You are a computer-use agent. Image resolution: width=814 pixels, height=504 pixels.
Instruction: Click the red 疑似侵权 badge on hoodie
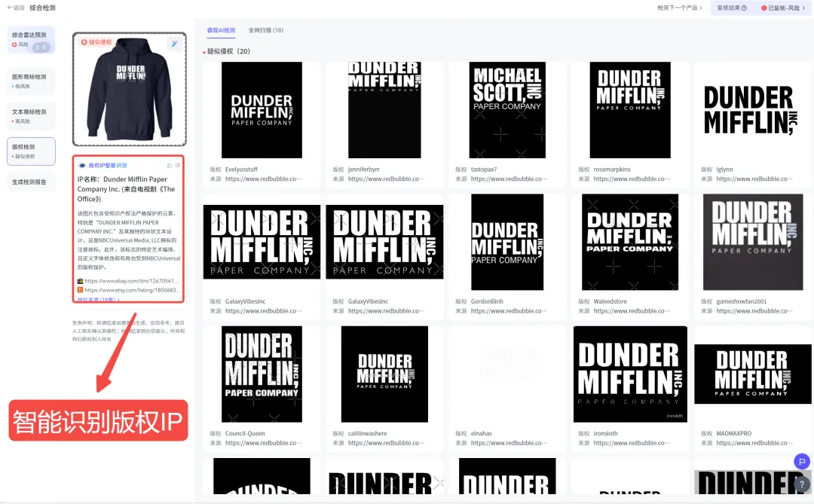tap(96, 42)
